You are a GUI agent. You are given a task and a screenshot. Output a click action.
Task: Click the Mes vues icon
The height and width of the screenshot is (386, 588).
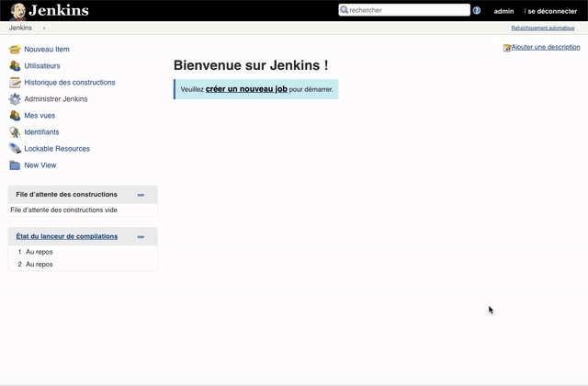(x=15, y=116)
